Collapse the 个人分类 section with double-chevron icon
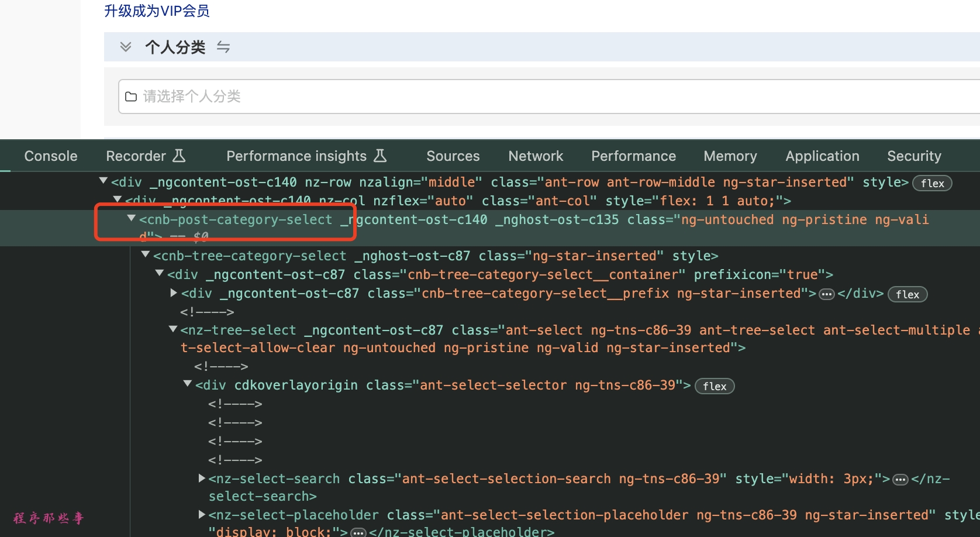Screen dimensions: 980x537 (125, 47)
